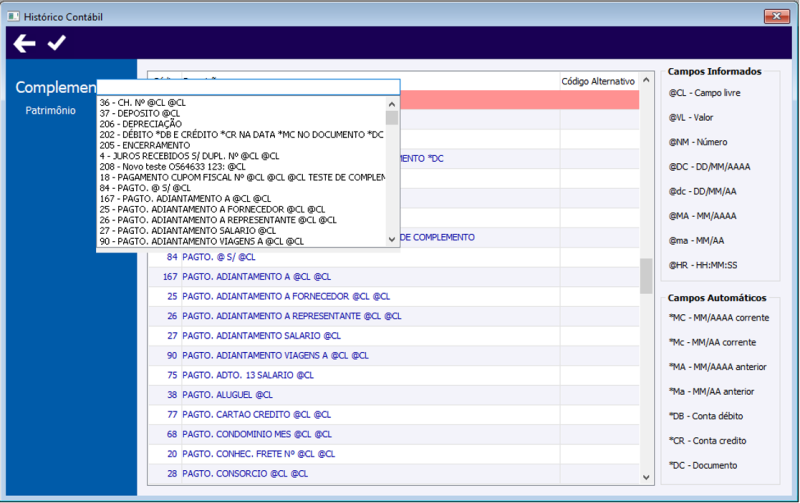
Task: Click the back arrow icon
Action: point(24,43)
